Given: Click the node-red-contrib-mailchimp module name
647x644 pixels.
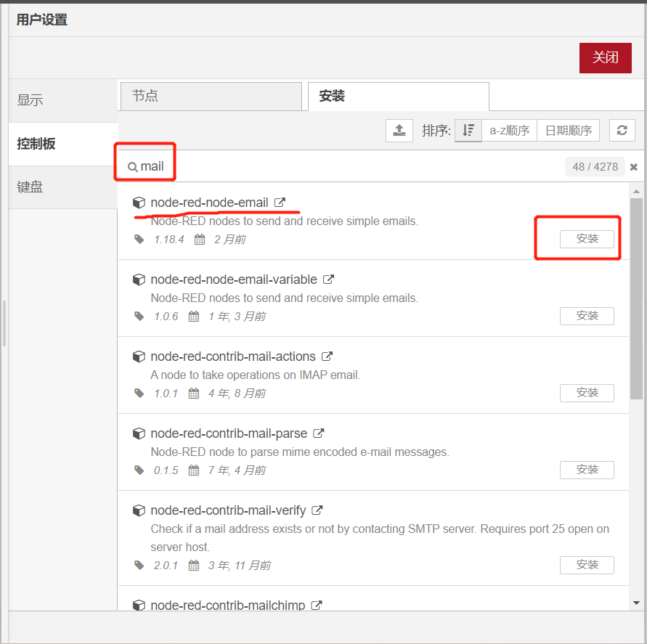Looking at the screenshot, I should click(x=228, y=606).
